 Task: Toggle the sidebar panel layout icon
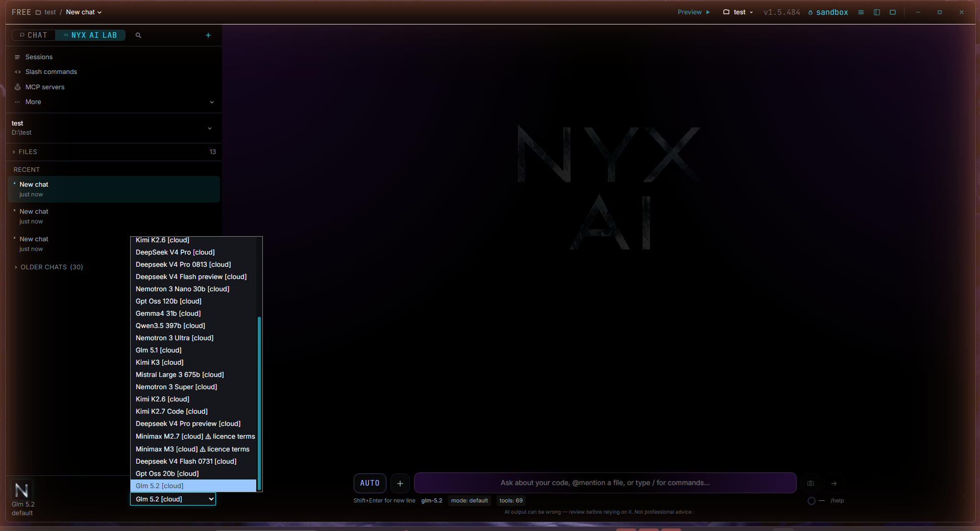(877, 12)
